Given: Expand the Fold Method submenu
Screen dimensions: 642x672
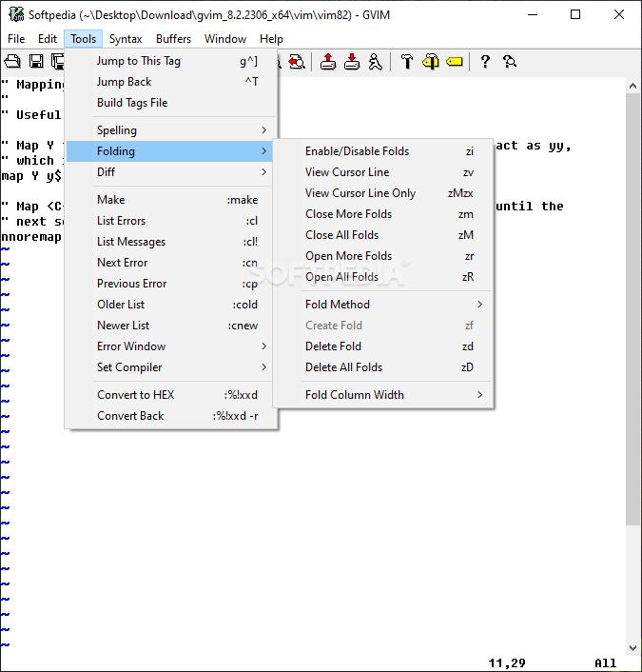Looking at the screenshot, I should 383,305.
